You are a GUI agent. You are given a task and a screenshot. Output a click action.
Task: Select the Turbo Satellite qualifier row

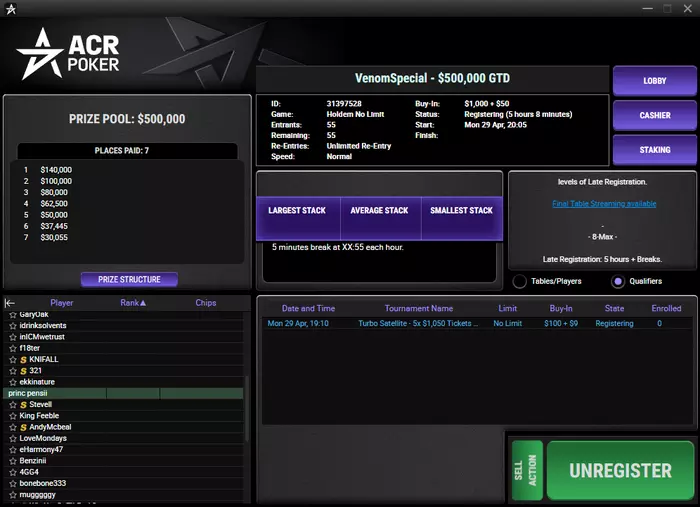click(477, 324)
